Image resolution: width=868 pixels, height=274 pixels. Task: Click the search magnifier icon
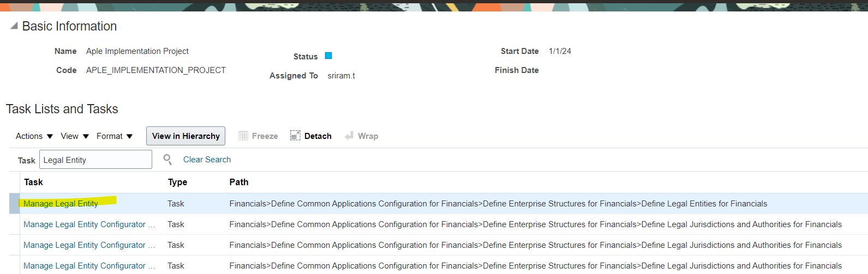coord(167,159)
